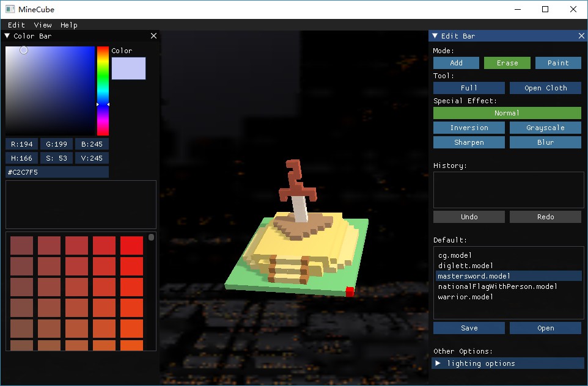Minimize the MineCube window

[518, 9]
